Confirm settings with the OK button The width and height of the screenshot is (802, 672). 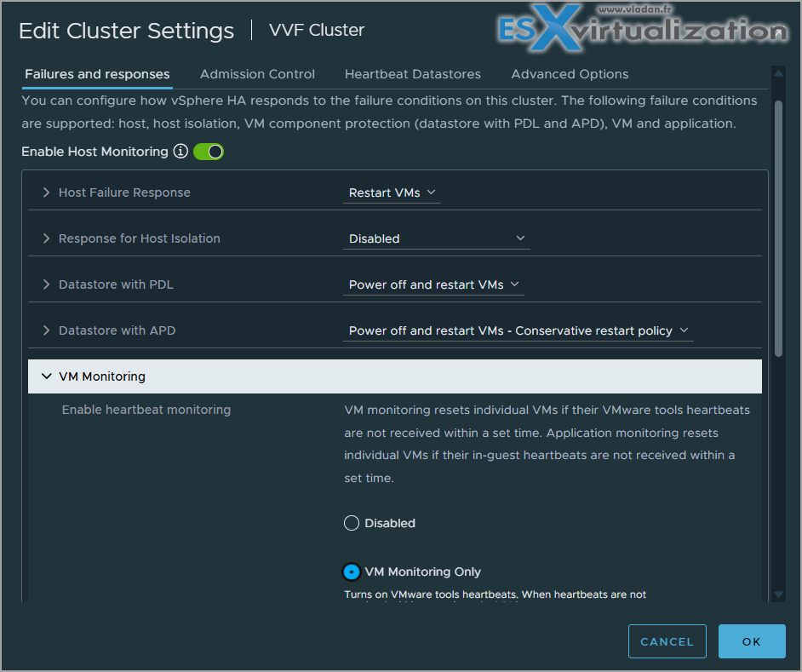(752, 641)
